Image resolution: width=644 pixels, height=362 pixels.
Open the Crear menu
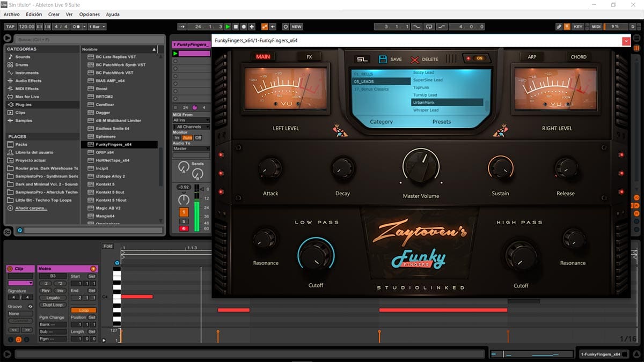pos(54,14)
